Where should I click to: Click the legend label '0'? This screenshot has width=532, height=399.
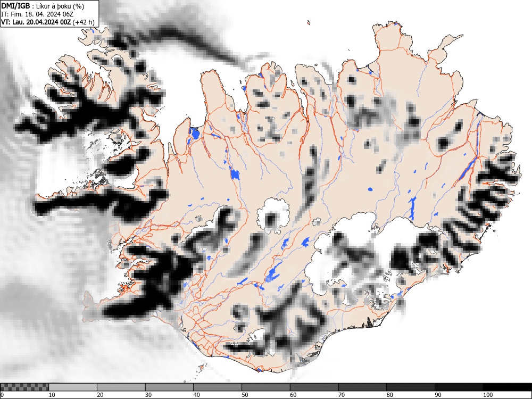2,395
